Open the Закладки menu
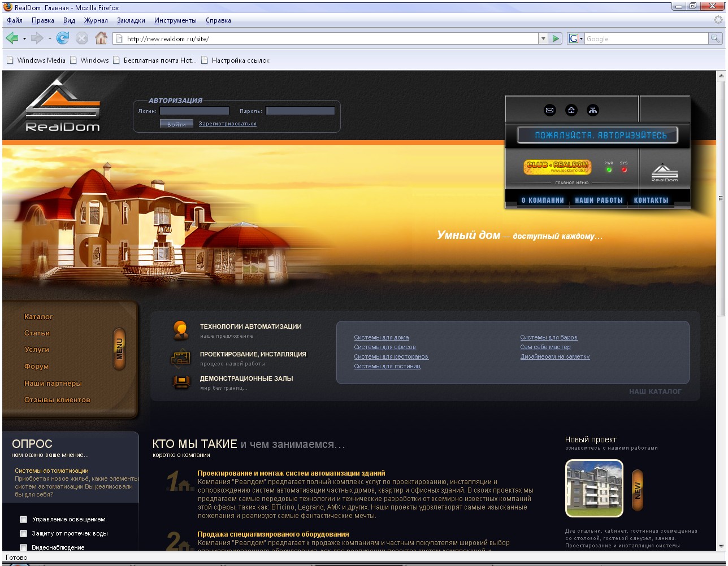Image resolution: width=728 pixels, height=566 pixels. pyautogui.click(x=131, y=20)
